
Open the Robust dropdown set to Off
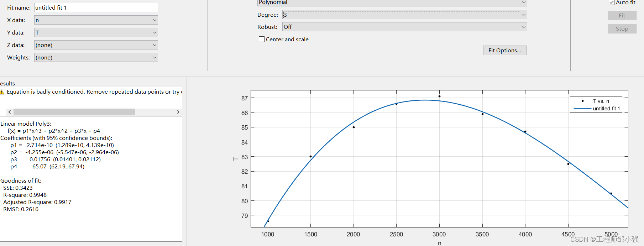coord(405,27)
